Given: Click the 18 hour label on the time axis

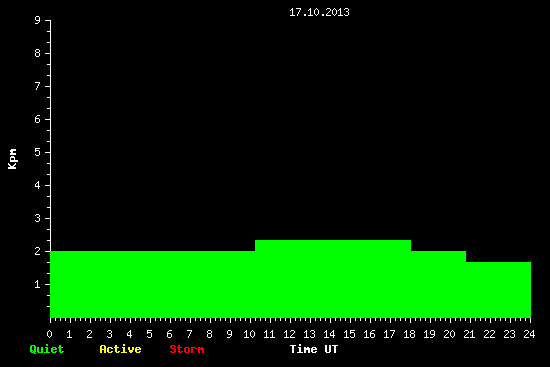Looking at the screenshot, I should pyautogui.click(x=409, y=334).
